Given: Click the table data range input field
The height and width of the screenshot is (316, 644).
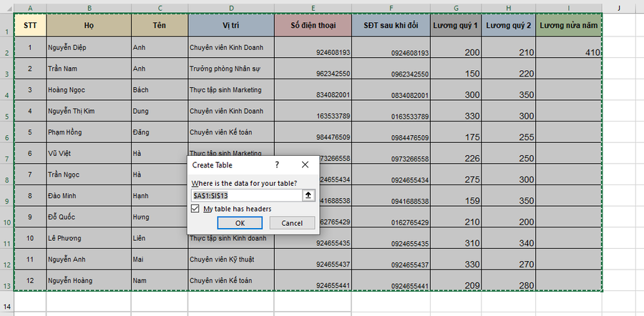Looking at the screenshot, I should tap(247, 195).
